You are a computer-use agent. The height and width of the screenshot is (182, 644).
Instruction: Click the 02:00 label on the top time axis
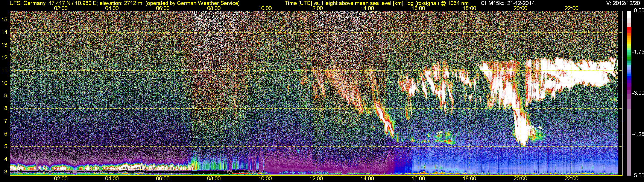(61, 8)
